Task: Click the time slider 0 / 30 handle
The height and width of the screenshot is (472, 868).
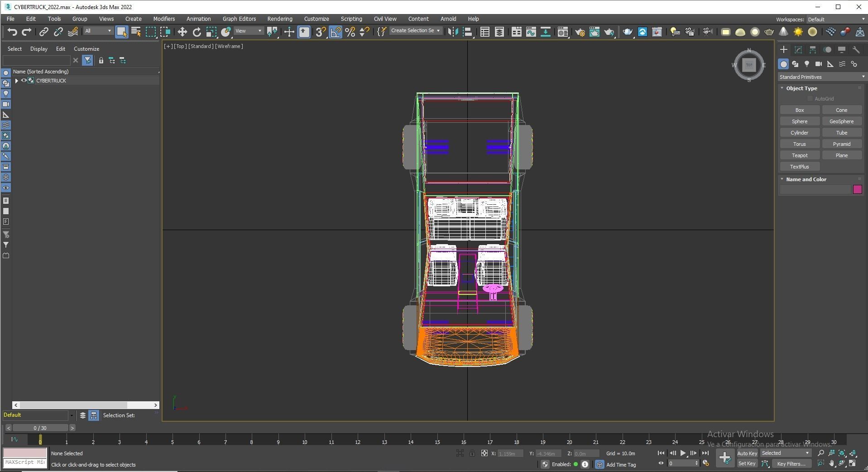Action: coord(40,428)
